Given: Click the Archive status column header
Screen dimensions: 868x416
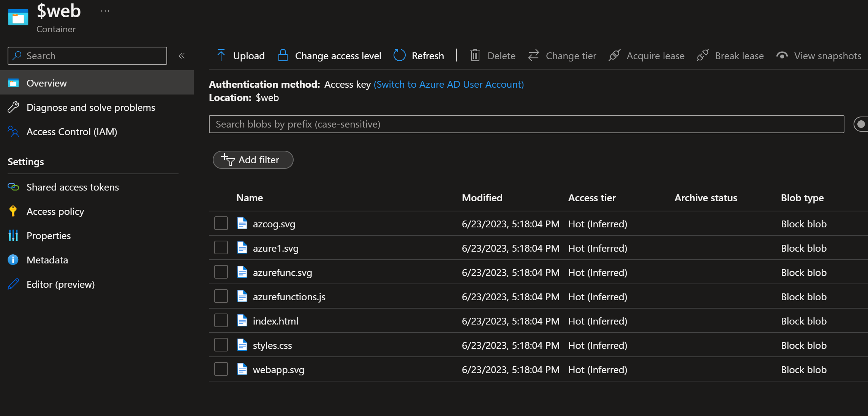Looking at the screenshot, I should tap(706, 198).
